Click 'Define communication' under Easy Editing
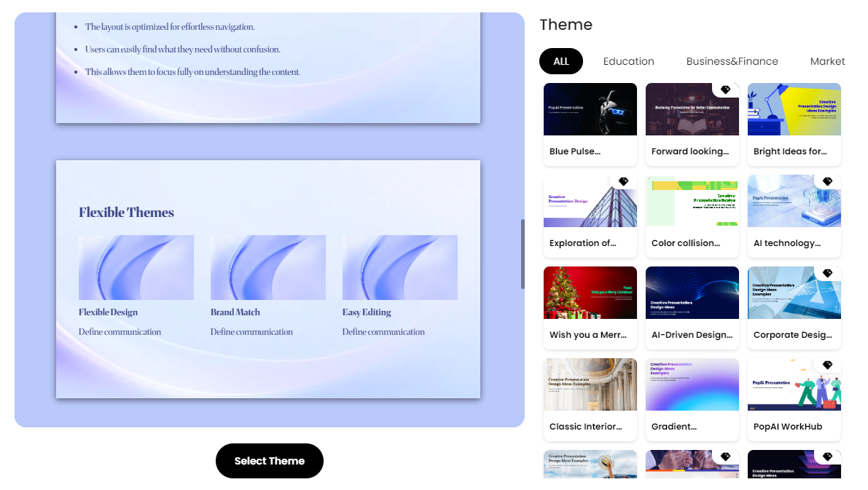The height and width of the screenshot is (490, 868). [x=383, y=332]
